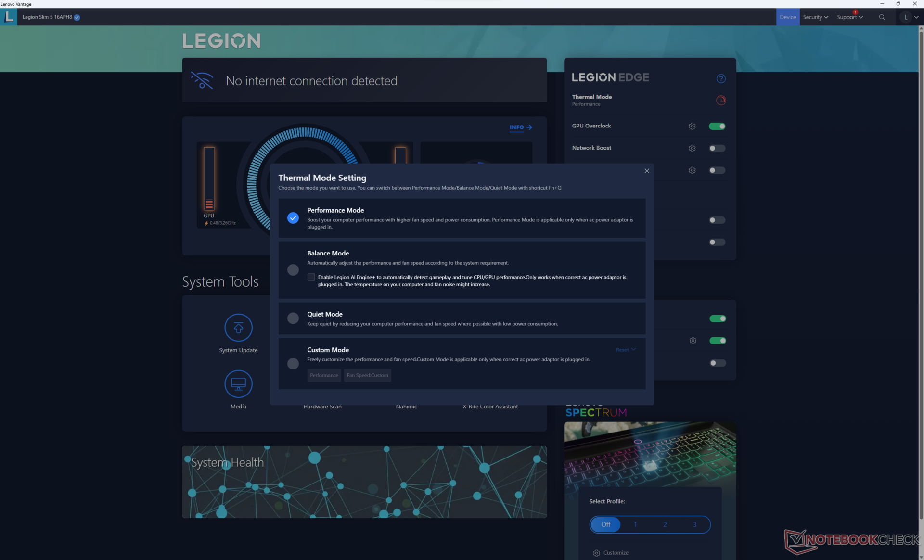Click the Lenovo L home logo
Screen dimensions: 924x560
point(9,17)
